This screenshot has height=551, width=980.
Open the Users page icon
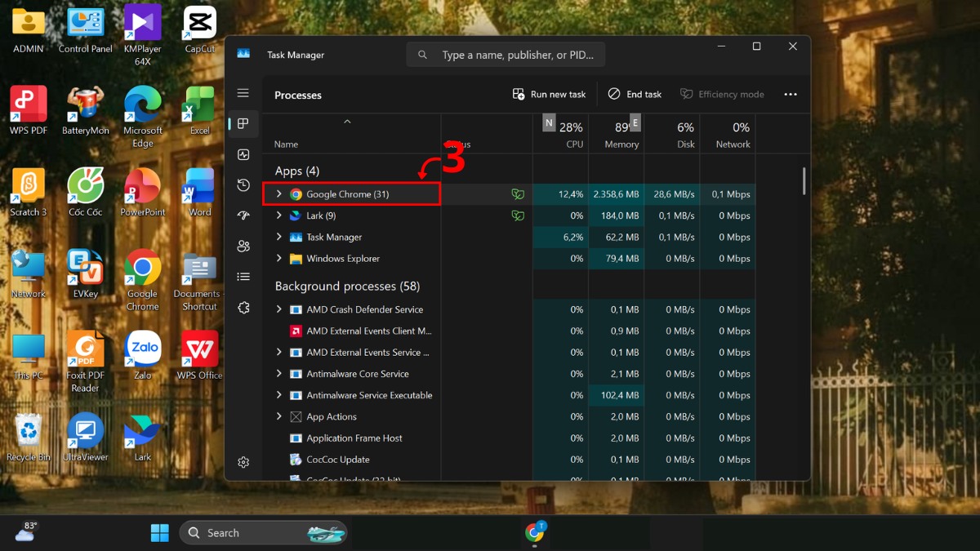243,247
